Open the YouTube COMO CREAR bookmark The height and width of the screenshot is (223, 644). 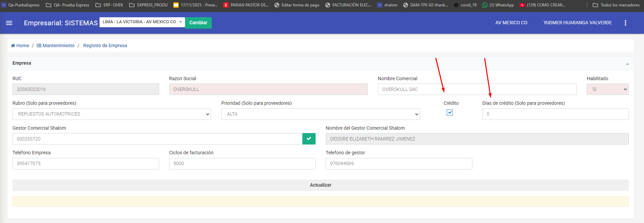[543, 5]
